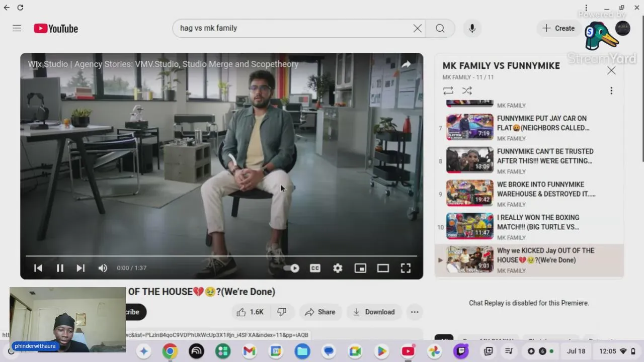
Task: Skip to previous video in player
Action: (38, 268)
